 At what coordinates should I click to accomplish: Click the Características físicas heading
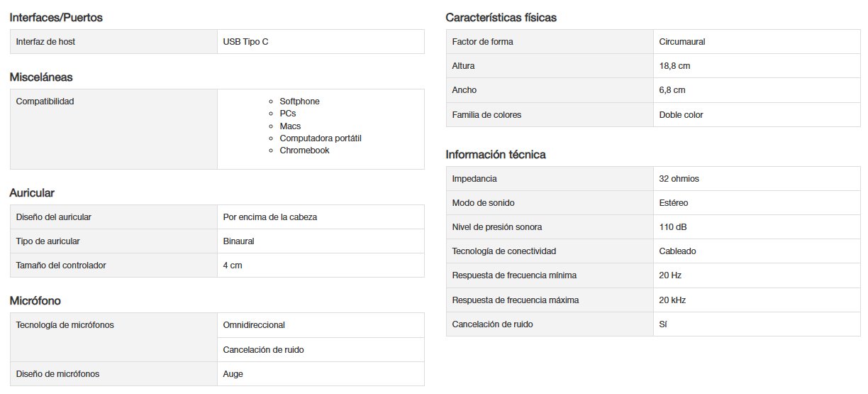pos(501,18)
